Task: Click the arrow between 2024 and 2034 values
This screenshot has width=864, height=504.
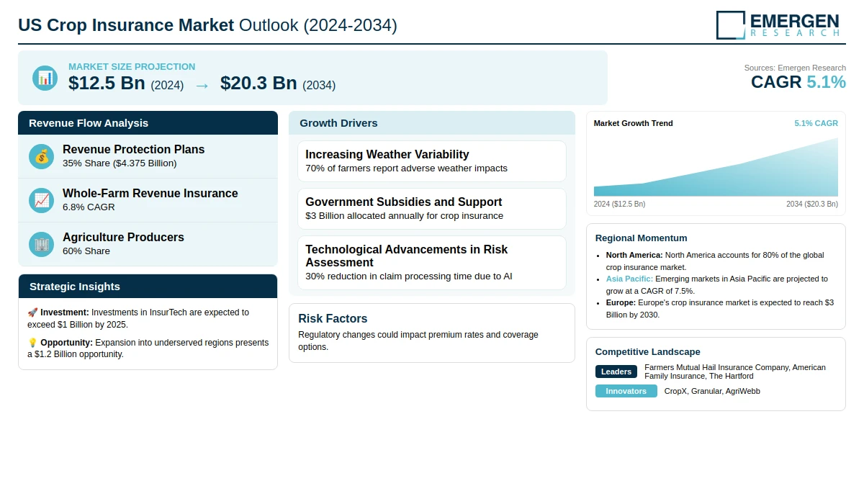Action: point(202,85)
